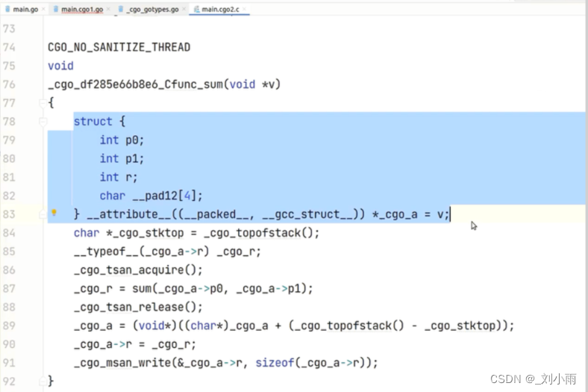Image resolution: width=588 pixels, height=392 pixels.
Task: Click the __attribute__ packed text
Action: pyautogui.click(x=226, y=214)
